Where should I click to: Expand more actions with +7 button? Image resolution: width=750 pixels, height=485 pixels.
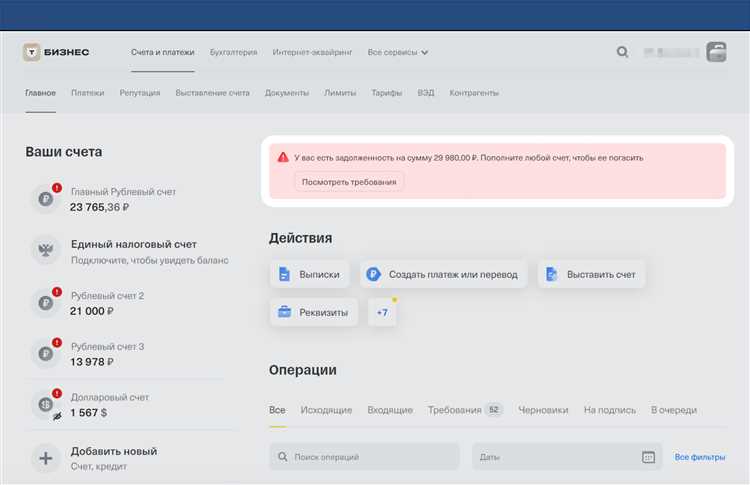382,312
